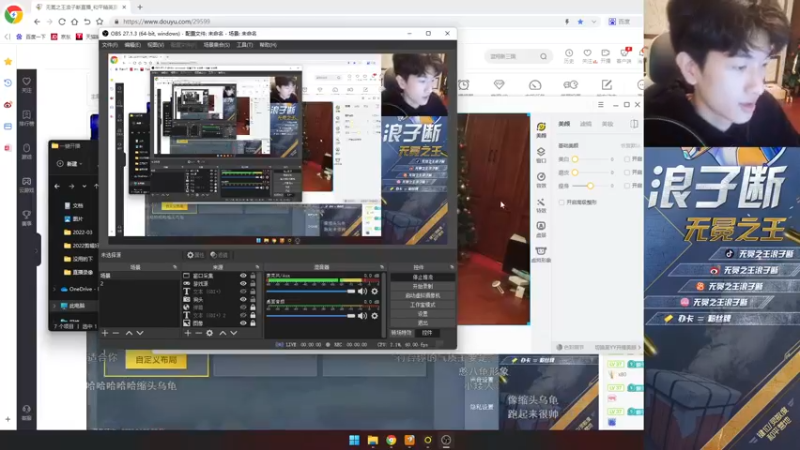Open OBS 文件 File menu
The image size is (800, 450).
click(110, 45)
